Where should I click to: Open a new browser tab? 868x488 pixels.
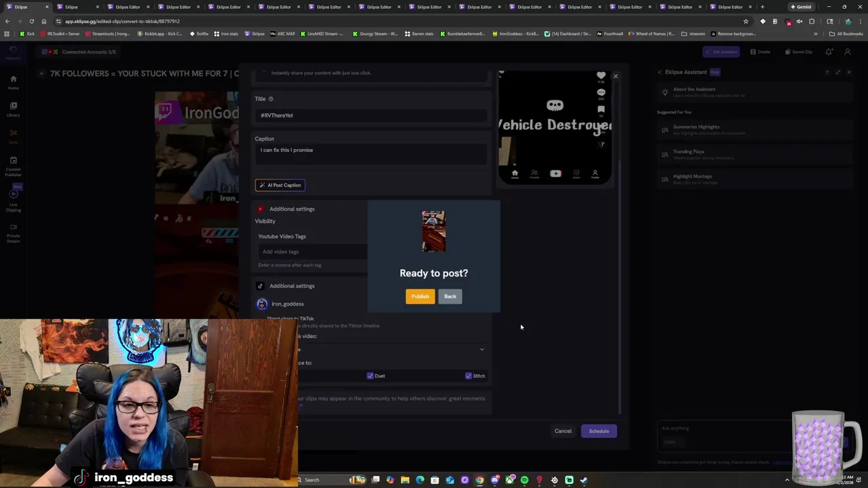pyautogui.click(x=762, y=7)
